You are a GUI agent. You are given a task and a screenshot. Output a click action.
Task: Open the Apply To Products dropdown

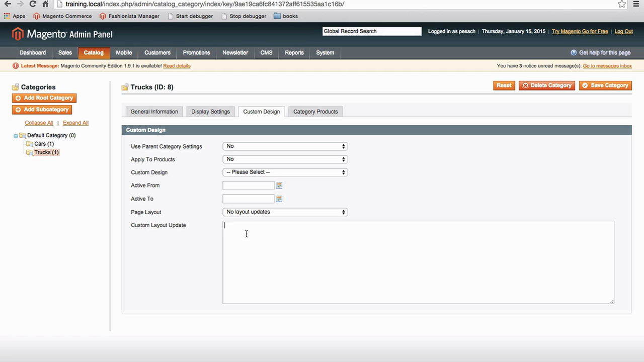(285, 159)
